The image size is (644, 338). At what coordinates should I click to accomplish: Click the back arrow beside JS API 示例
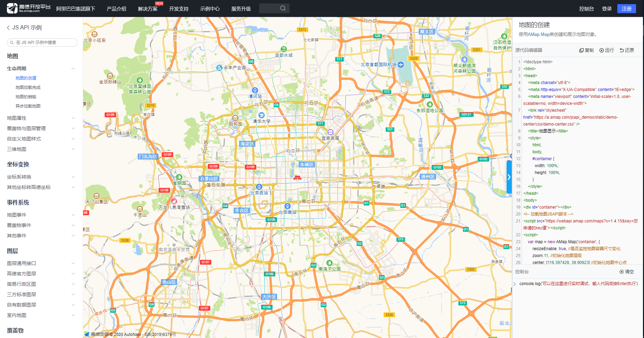click(8, 28)
